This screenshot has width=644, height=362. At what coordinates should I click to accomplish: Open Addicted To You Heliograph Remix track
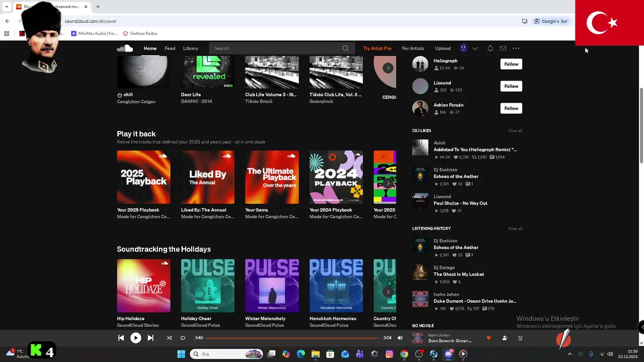pyautogui.click(x=475, y=150)
